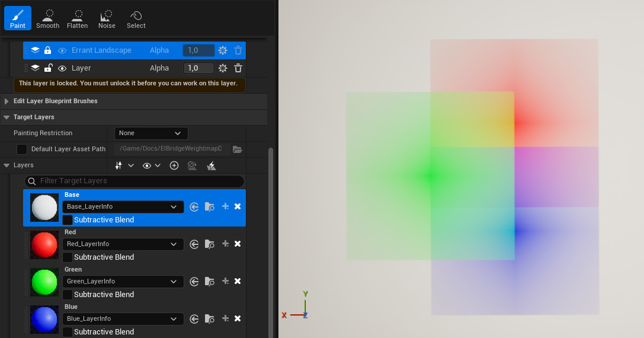The width and height of the screenshot is (644, 338).
Task: Hide the edit layer named Layer
Action: (x=62, y=68)
